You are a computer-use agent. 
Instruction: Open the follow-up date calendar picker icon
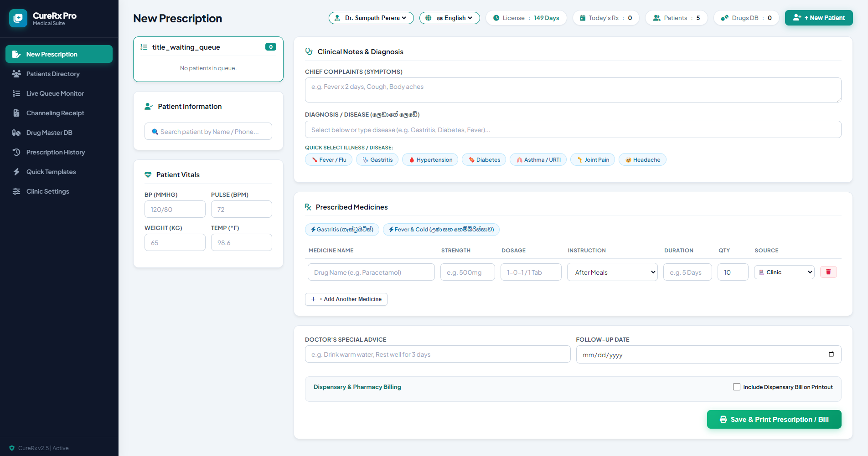tap(831, 354)
